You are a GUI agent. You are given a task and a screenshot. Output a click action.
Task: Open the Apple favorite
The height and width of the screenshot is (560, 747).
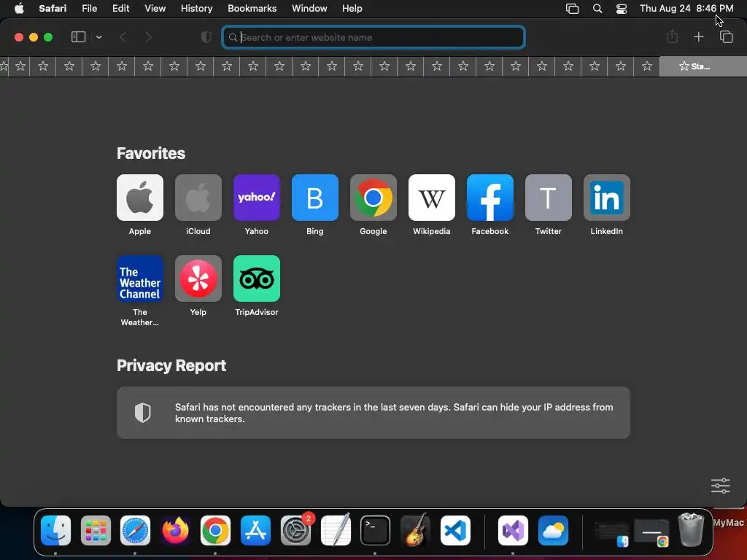click(139, 198)
